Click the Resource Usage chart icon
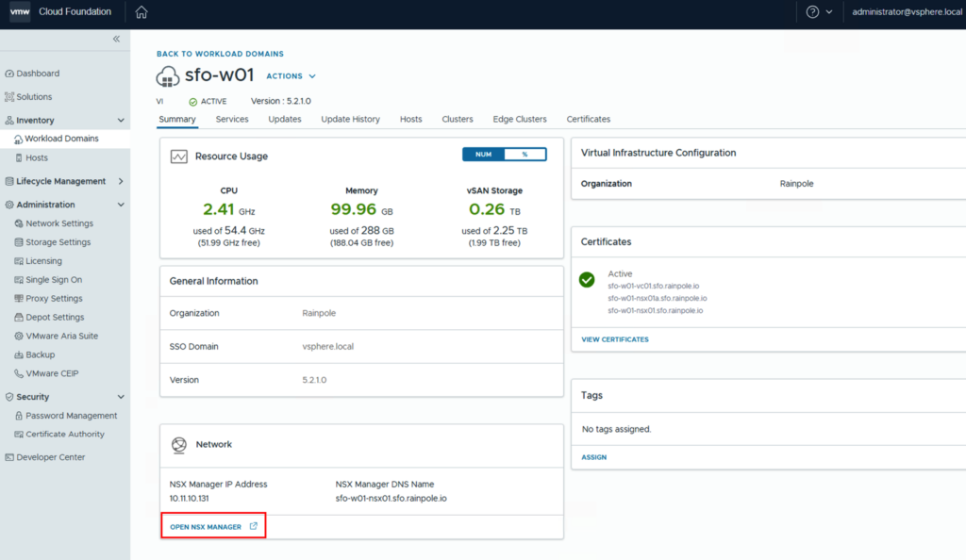This screenshot has width=966, height=560. [x=178, y=156]
